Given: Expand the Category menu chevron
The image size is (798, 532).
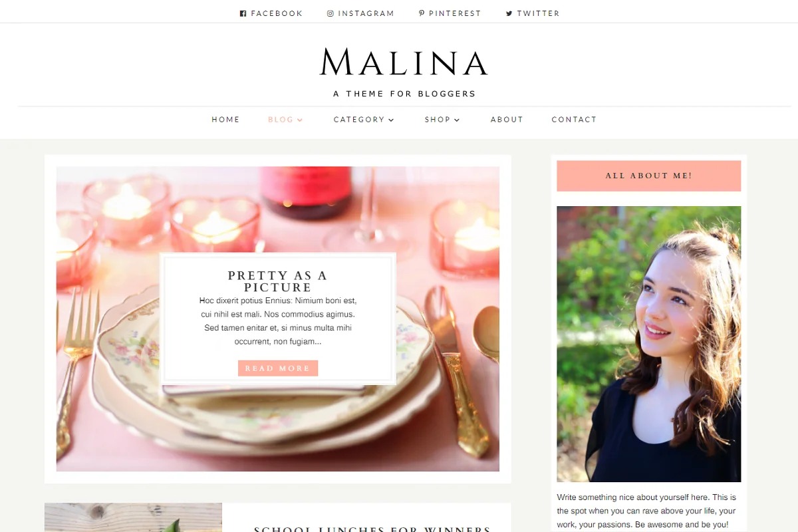Looking at the screenshot, I should click(391, 120).
